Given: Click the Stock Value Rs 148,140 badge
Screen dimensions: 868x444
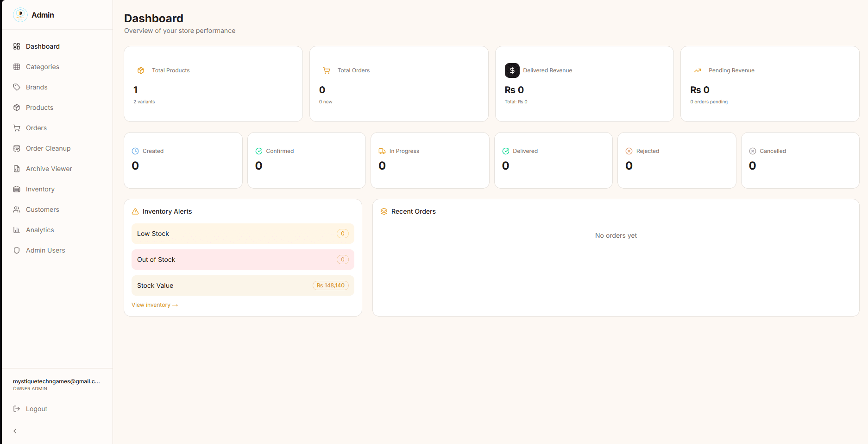Looking at the screenshot, I should coord(331,285).
